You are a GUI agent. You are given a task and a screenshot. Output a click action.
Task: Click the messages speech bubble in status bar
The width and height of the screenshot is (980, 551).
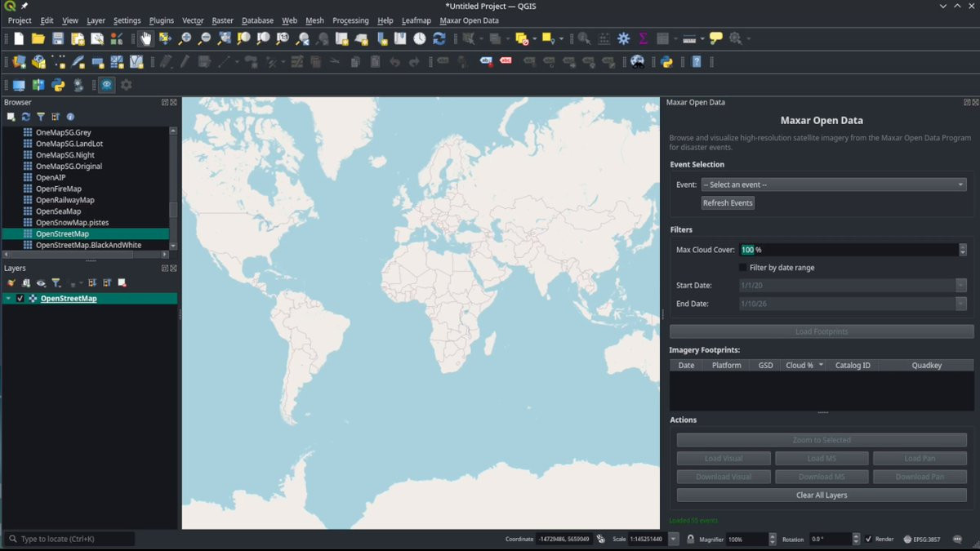(957, 539)
